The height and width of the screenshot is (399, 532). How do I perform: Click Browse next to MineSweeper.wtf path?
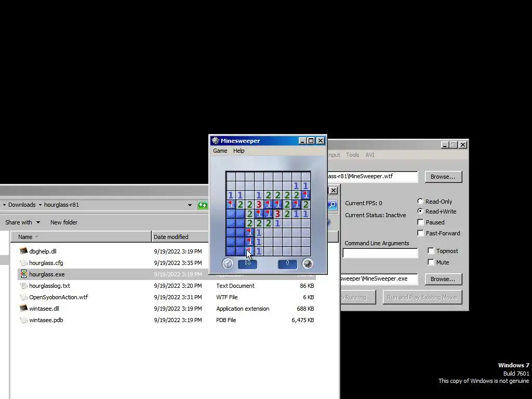[443, 177]
